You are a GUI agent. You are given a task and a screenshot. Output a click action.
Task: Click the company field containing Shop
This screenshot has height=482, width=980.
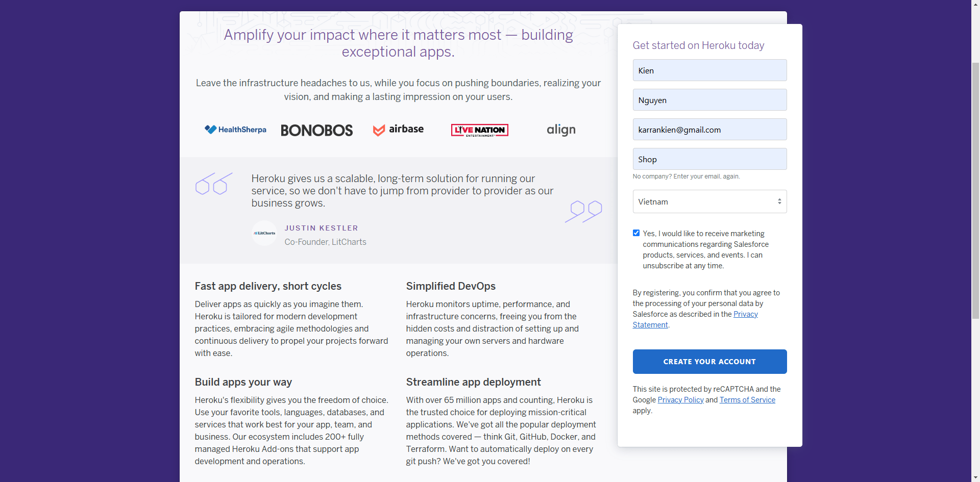point(709,159)
